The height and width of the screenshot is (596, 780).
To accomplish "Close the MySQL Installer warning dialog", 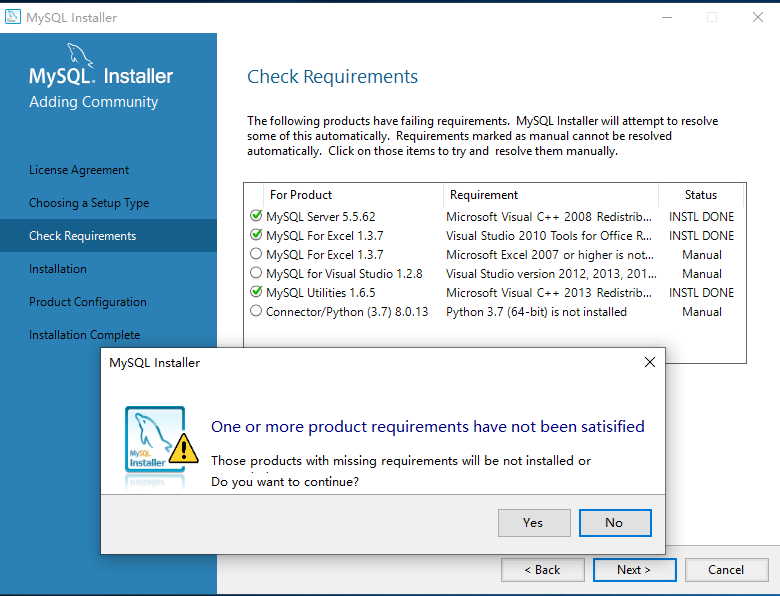I will (x=650, y=362).
